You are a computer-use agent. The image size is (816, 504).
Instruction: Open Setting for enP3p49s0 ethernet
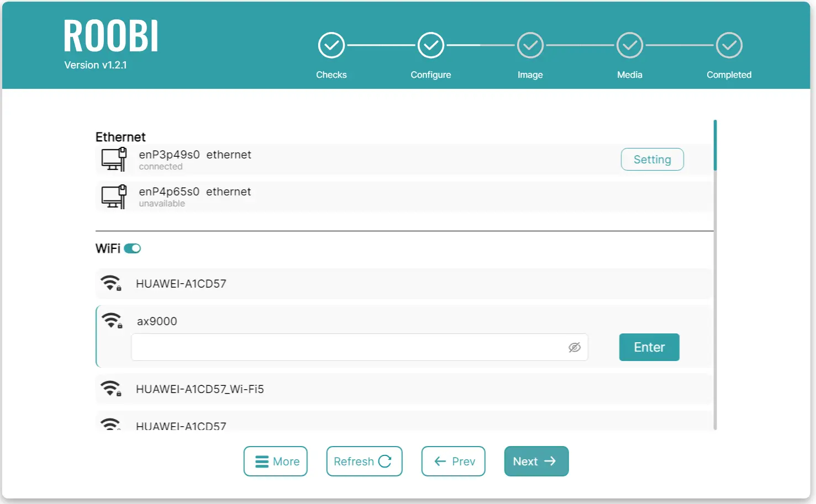click(652, 160)
